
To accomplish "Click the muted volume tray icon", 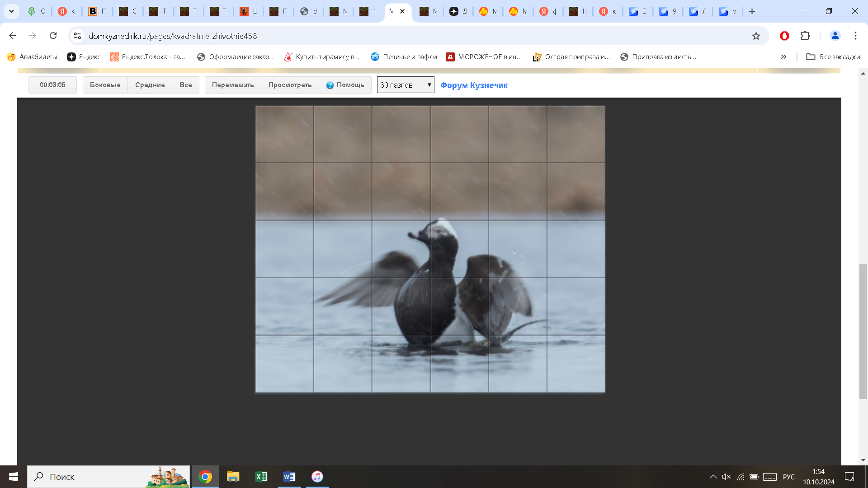I will point(726,477).
